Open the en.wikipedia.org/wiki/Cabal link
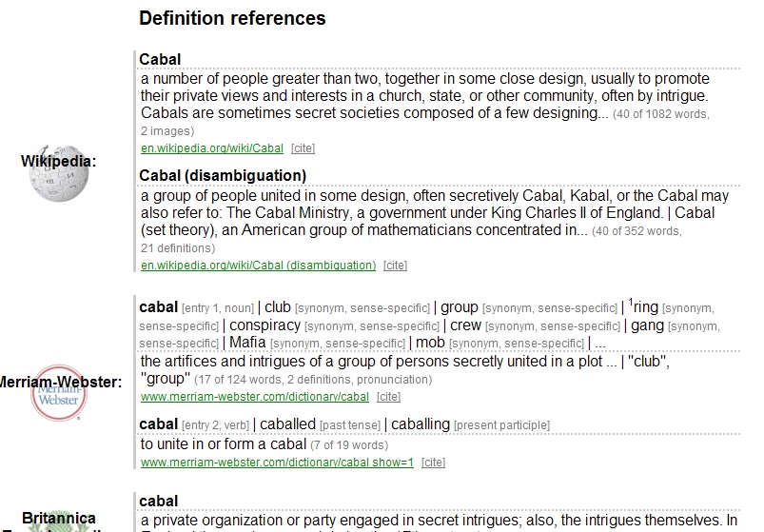The image size is (764, 532). tap(212, 148)
